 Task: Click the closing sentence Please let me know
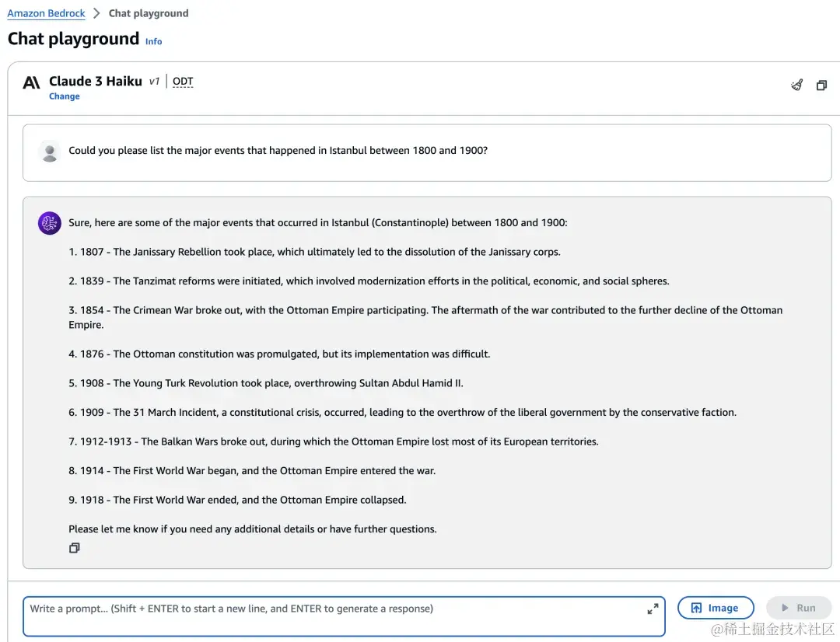pos(252,529)
